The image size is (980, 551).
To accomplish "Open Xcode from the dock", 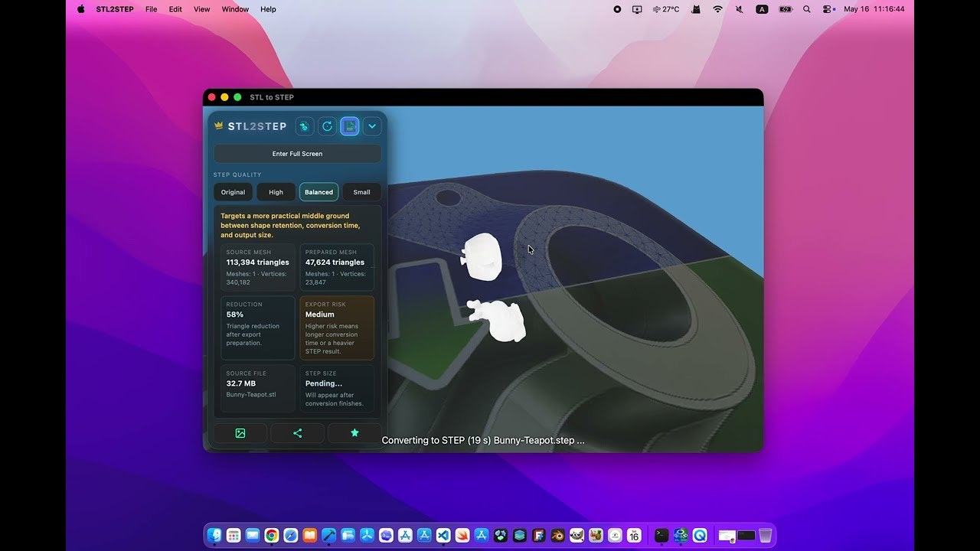I will 328,536.
